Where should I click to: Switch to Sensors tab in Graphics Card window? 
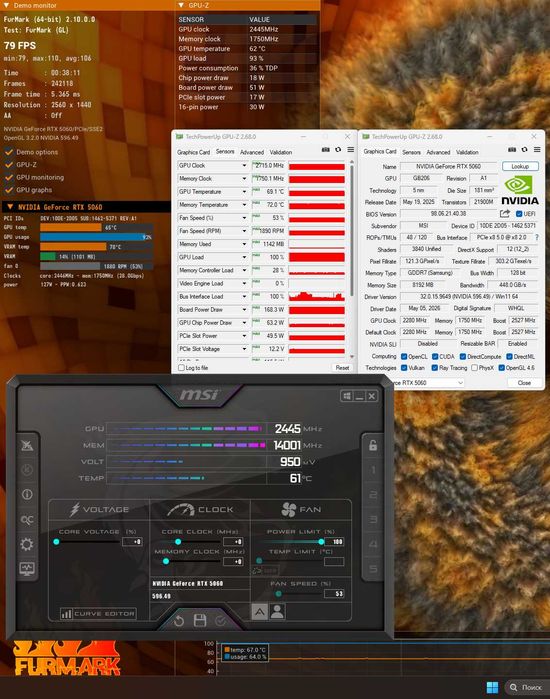[x=411, y=152]
